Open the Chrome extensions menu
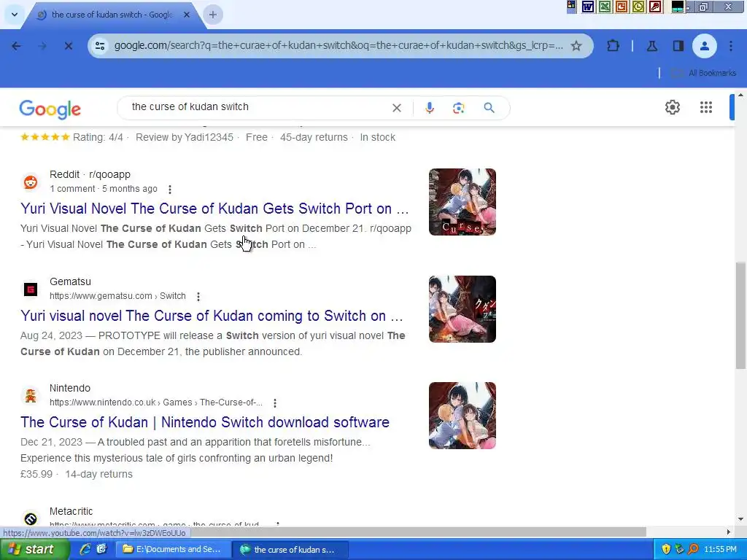 (x=613, y=46)
